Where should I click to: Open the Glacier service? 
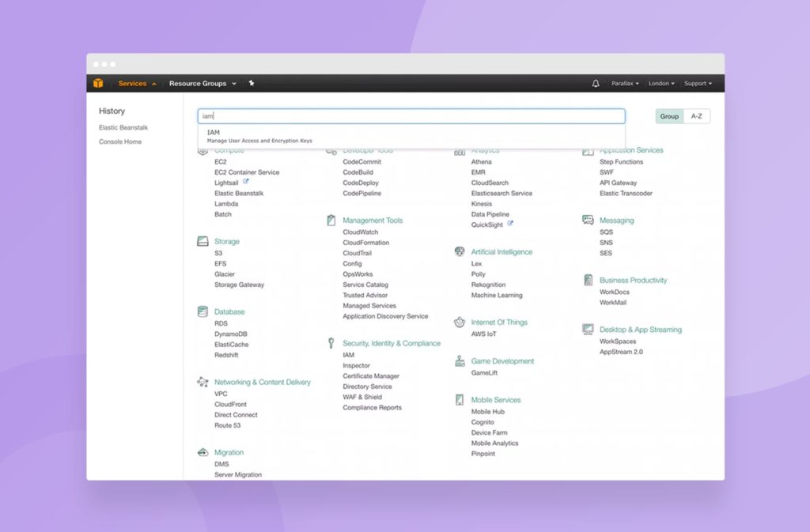click(x=225, y=274)
